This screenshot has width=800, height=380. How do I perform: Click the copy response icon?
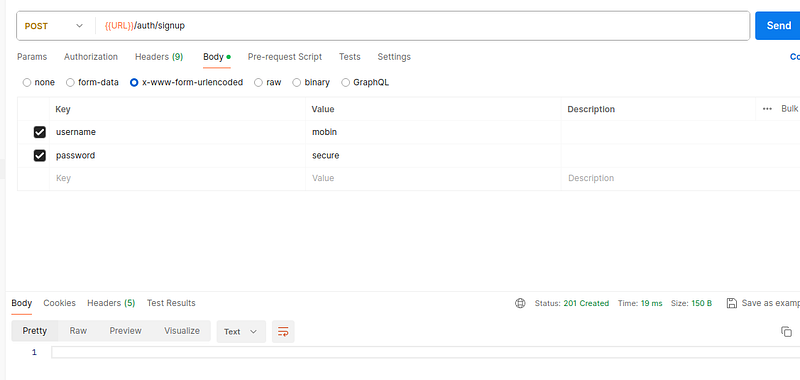point(786,332)
